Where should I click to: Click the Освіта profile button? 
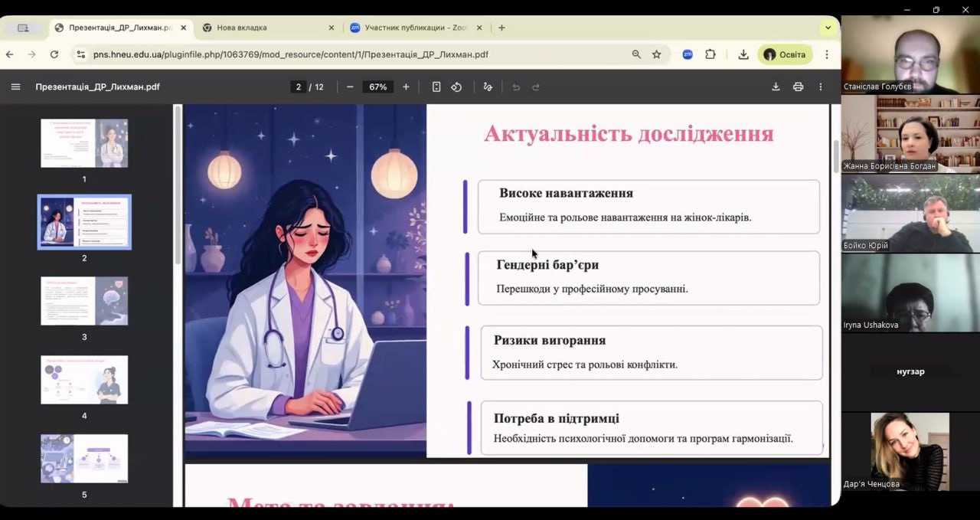(785, 54)
